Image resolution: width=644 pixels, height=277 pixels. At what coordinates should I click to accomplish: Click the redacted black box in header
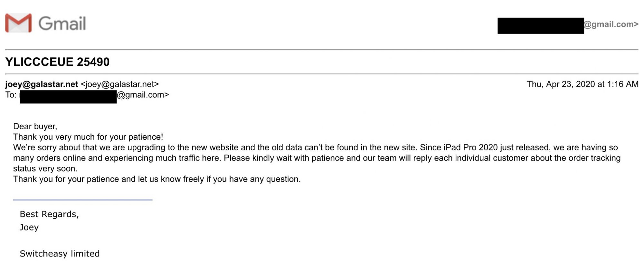(541, 26)
